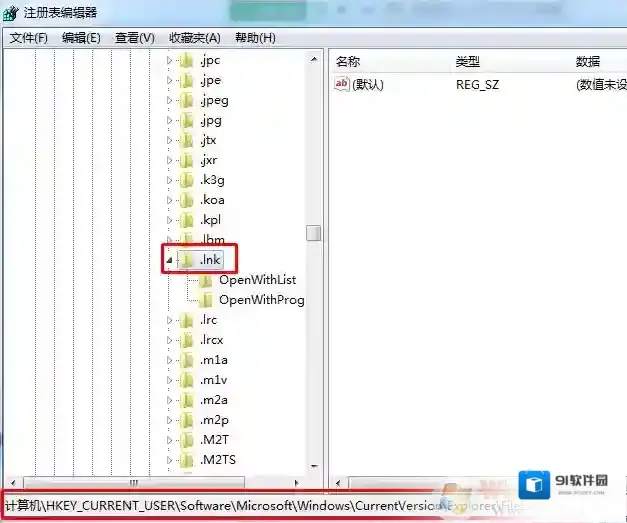This screenshot has width=627, height=523.
Task: Click the 类型 column header
Action: (x=467, y=62)
